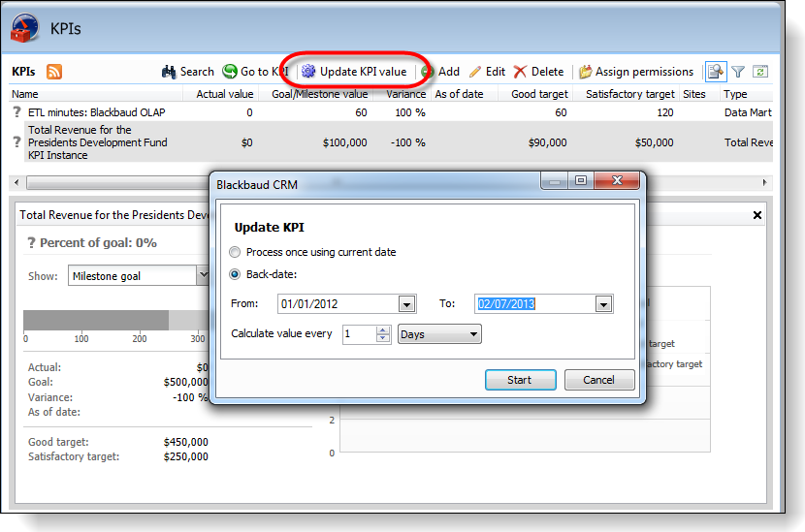Click Add in the KPIs toolbar
Screen dimensions: 805x532
coord(440,72)
